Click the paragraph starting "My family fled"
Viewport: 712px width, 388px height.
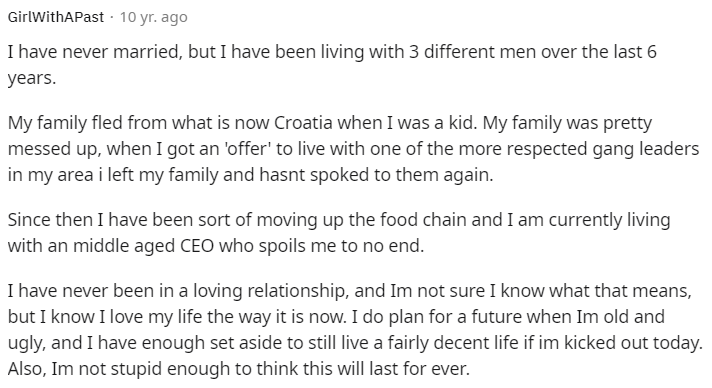click(x=353, y=149)
